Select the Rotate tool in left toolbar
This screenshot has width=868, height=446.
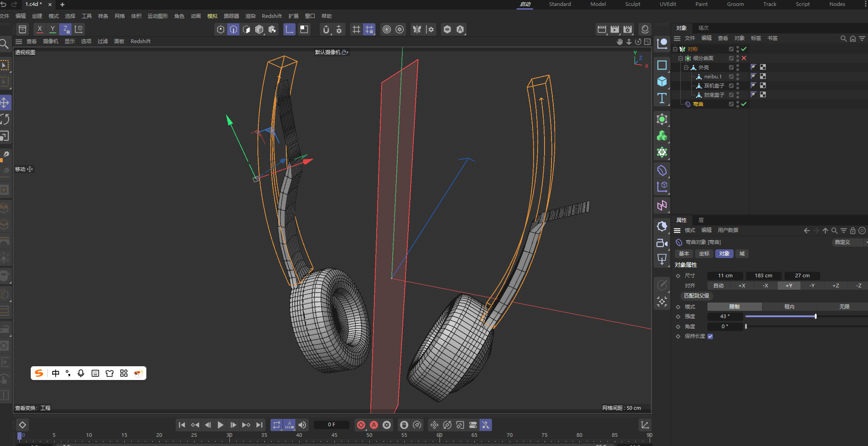5,119
